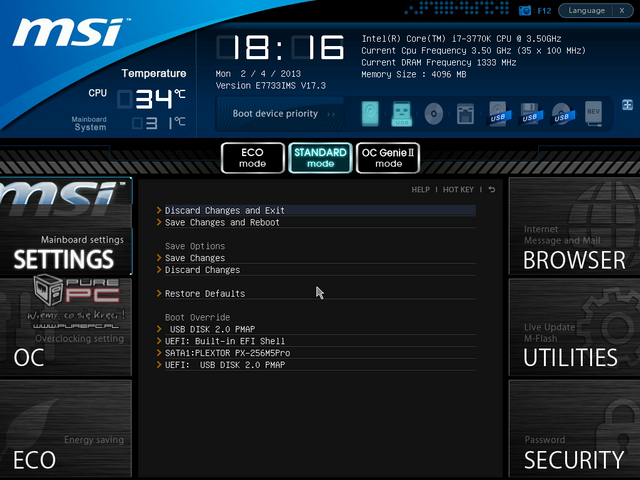The image size is (640, 480).
Task: Open the SECURITY password tile
Action: pyautogui.click(x=574, y=429)
